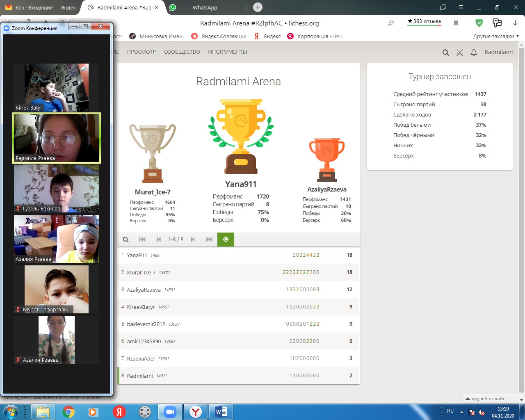Click the lichess search magnifier icon
This screenshot has width=525, height=420.
click(445, 52)
